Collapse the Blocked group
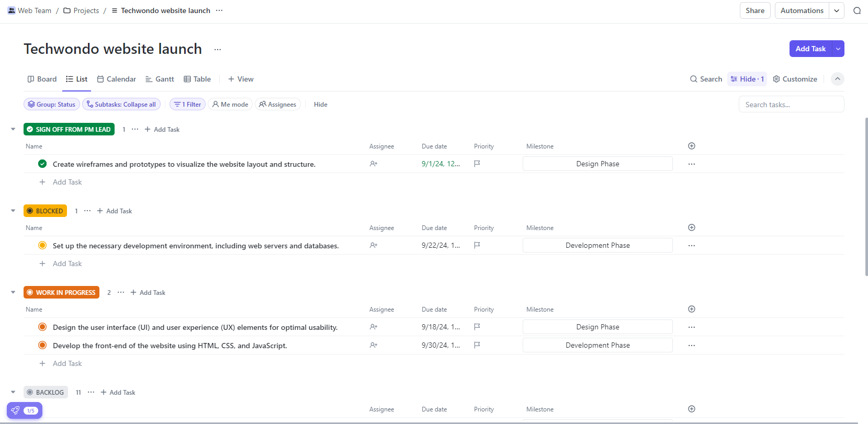The height and width of the screenshot is (424, 868). (x=13, y=211)
